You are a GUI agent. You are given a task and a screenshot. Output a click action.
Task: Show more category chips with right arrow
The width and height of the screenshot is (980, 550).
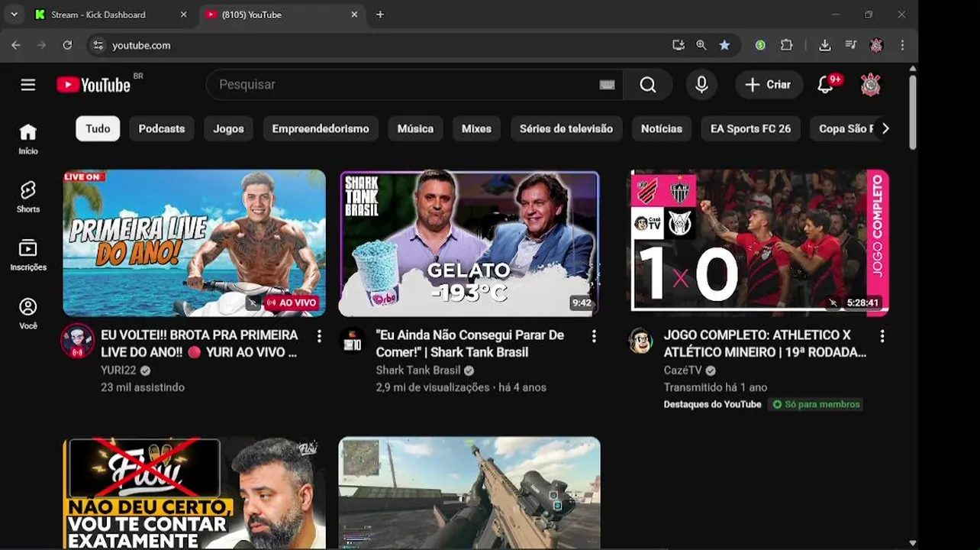coord(885,128)
